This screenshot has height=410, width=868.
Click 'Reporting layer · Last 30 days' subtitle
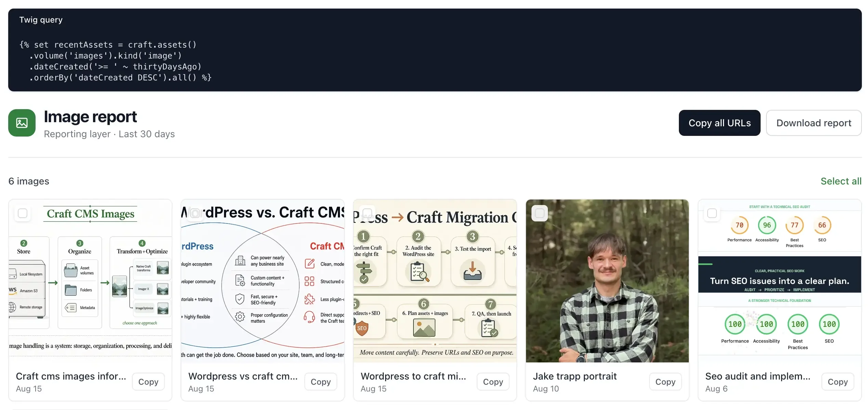click(x=109, y=134)
